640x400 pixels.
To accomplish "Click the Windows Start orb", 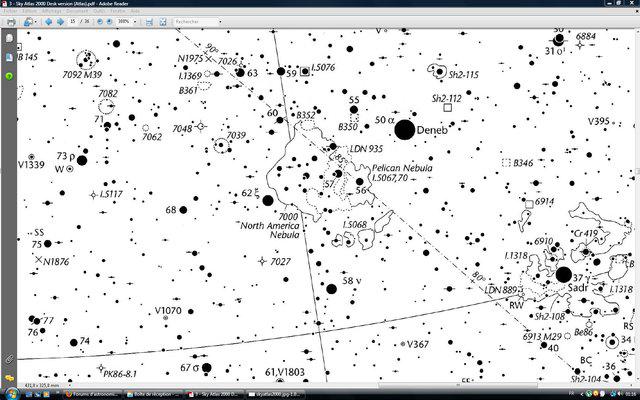I will (x=11, y=394).
